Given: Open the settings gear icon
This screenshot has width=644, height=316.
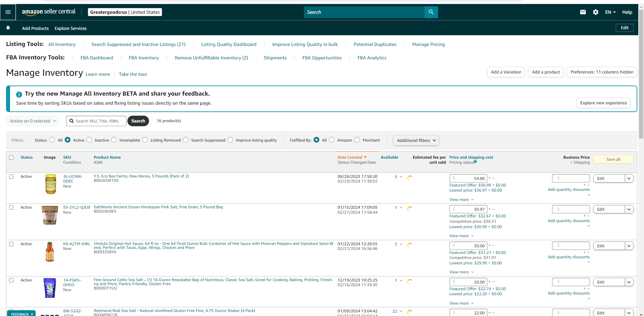Looking at the screenshot, I should 596,12.
